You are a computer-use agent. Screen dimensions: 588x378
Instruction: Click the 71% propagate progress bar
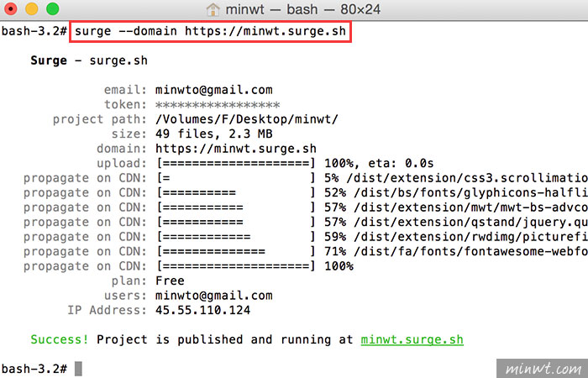tap(236, 252)
